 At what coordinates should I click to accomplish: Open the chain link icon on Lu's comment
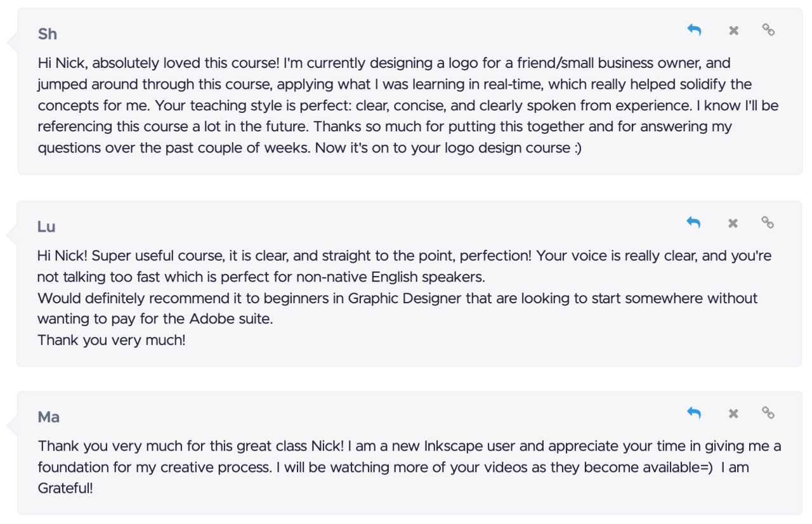tap(768, 223)
